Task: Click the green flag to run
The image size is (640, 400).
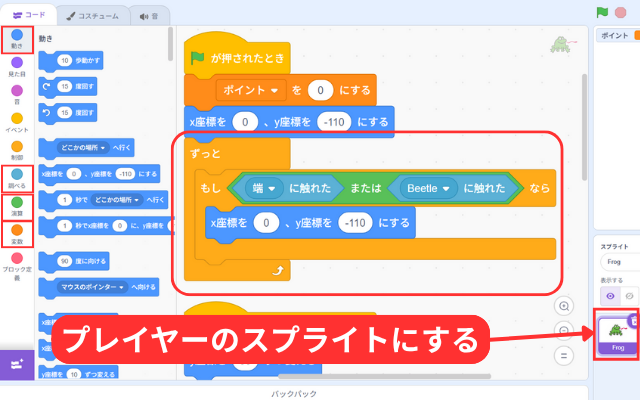Action: pyautogui.click(x=602, y=12)
